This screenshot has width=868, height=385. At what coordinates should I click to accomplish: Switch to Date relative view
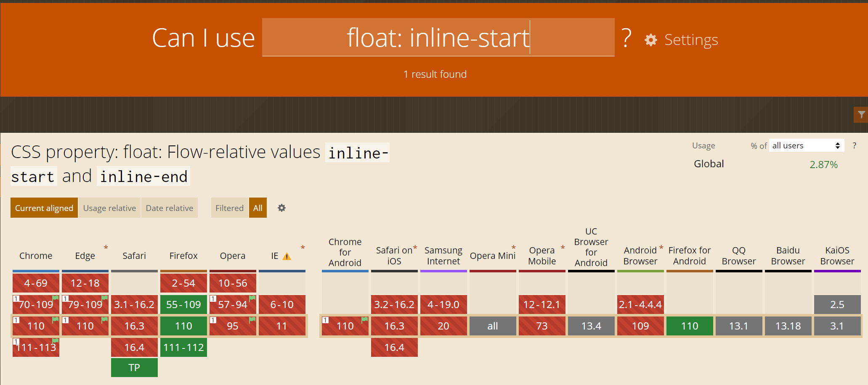tap(170, 208)
